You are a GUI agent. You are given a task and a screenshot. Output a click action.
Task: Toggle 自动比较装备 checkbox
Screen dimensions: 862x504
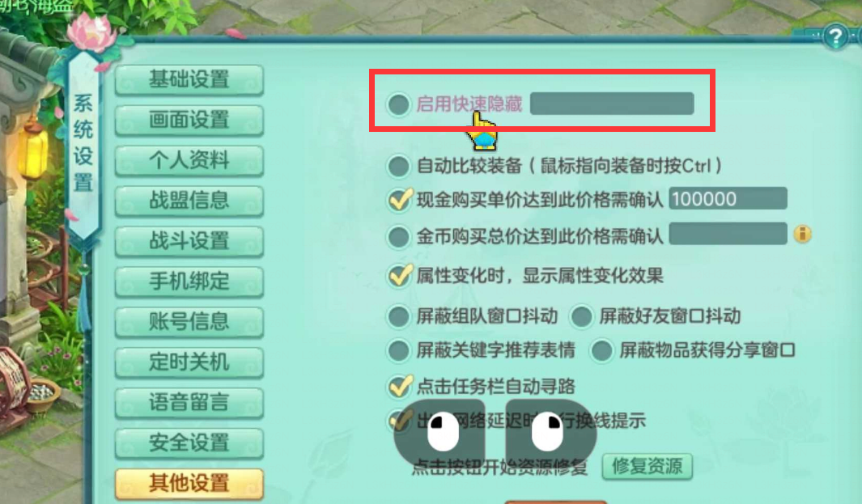coord(398,166)
